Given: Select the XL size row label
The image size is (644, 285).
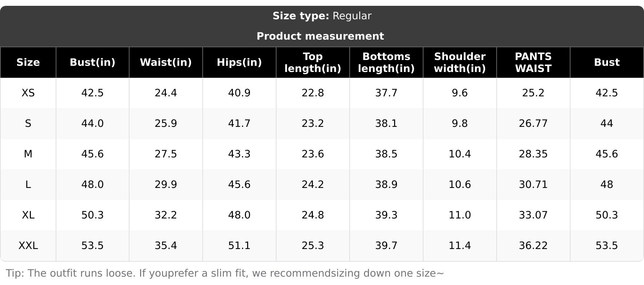Looking at the screenshot, I should coord(28,215).
